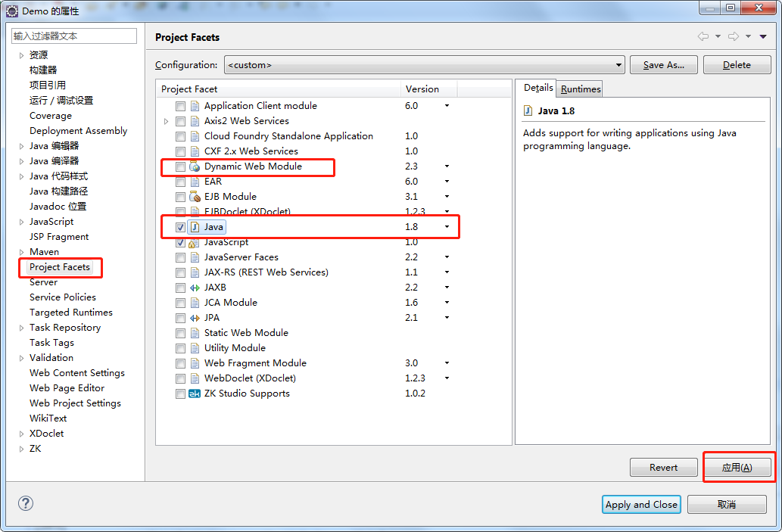This screenshot has width=782, height=532.
Task: Check the EAR facet checkbox
Action: click(180, 182)
